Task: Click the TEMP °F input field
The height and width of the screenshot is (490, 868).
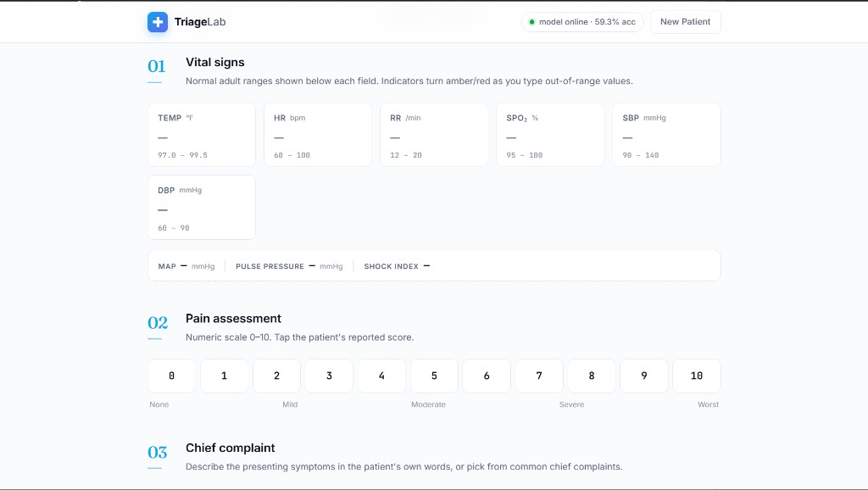Action: point(202,135)
